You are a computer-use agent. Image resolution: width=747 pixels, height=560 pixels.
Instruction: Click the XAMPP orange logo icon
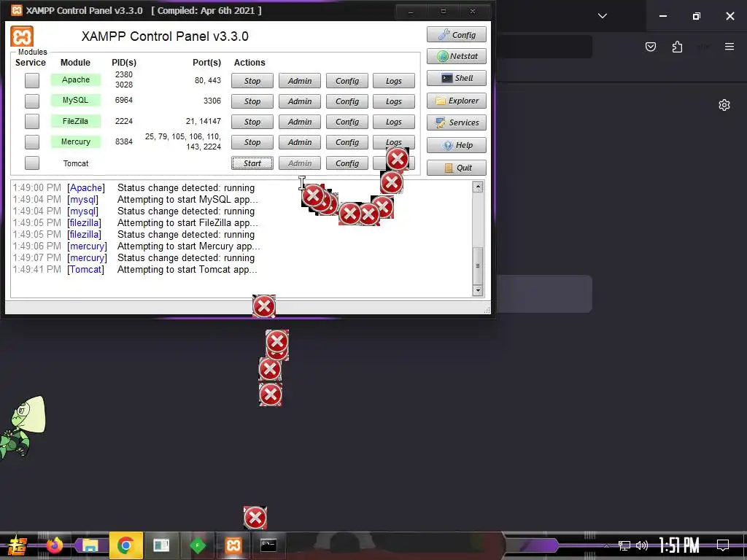(22, 36)
